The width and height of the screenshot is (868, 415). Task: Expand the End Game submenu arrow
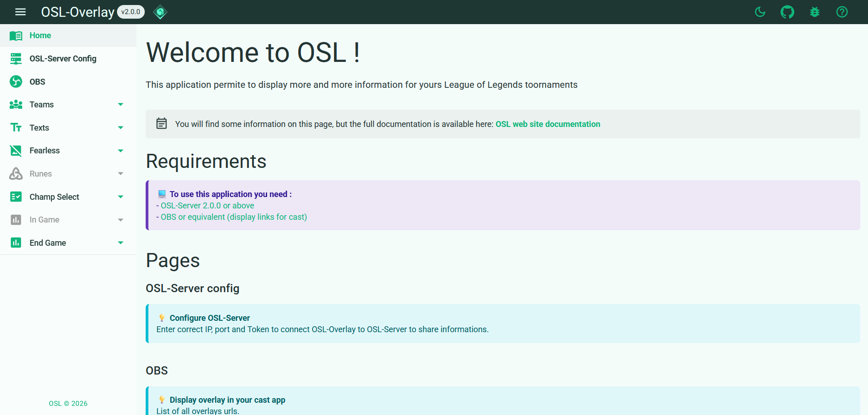[x=121, y=243]
